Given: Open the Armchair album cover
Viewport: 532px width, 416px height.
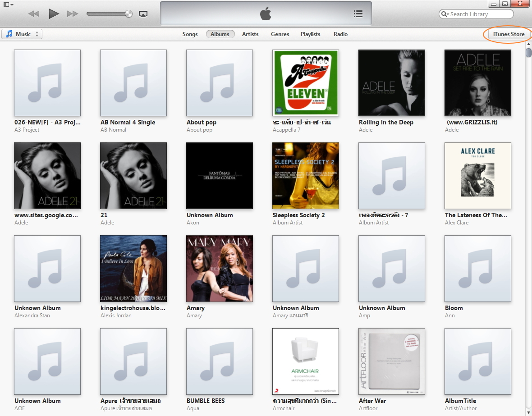Looking at the screenshot, I should (306, 361).
